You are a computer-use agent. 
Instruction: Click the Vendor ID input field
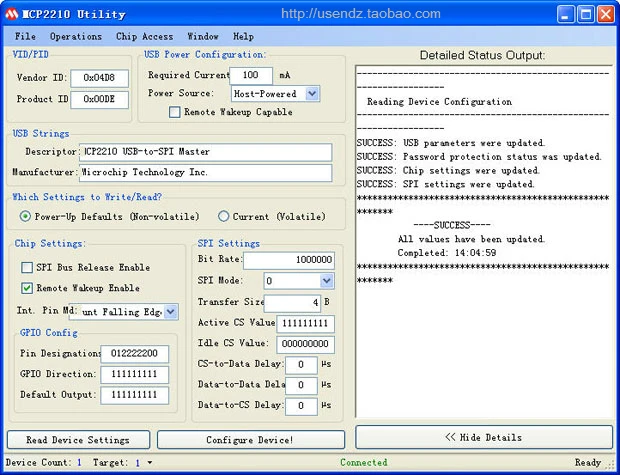[x=99, y=77]
